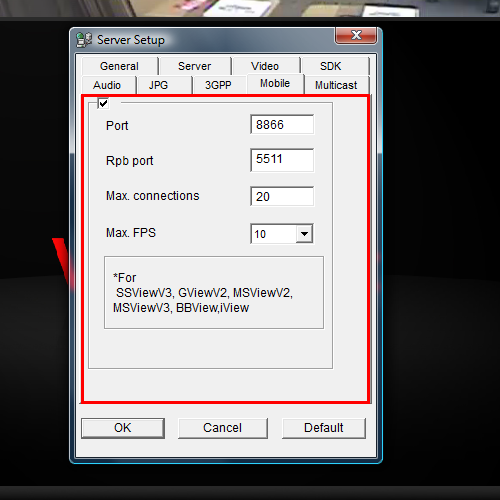
Task: Click the Cancel button
Action: [223, 428]
